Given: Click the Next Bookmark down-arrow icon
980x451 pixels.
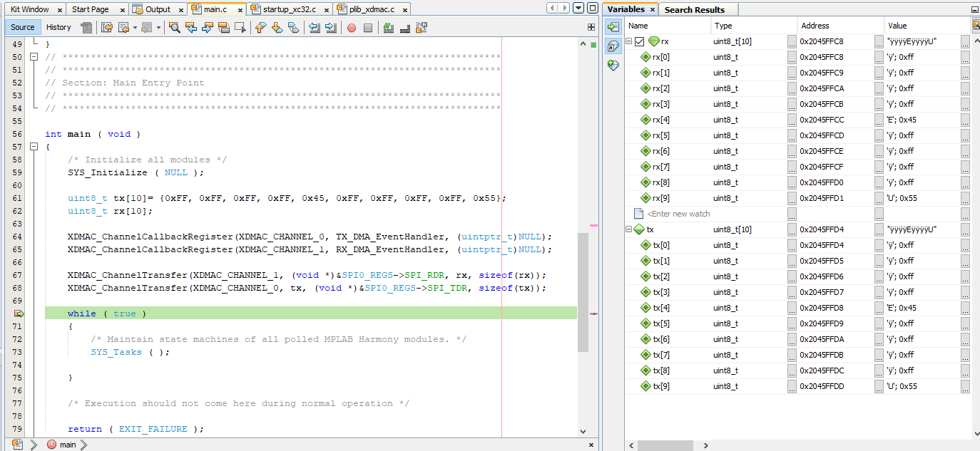Looking at the screenshot, I should [277, 27].
